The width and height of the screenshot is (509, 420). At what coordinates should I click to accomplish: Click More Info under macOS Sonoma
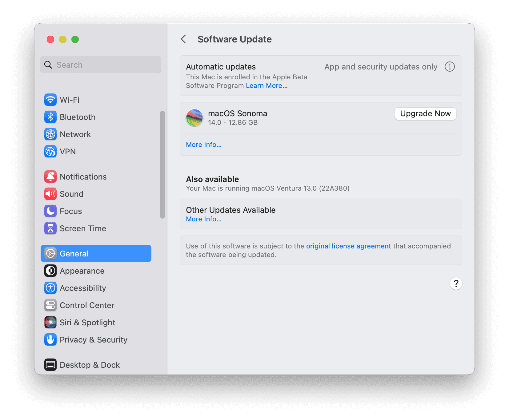coord(203,145)
